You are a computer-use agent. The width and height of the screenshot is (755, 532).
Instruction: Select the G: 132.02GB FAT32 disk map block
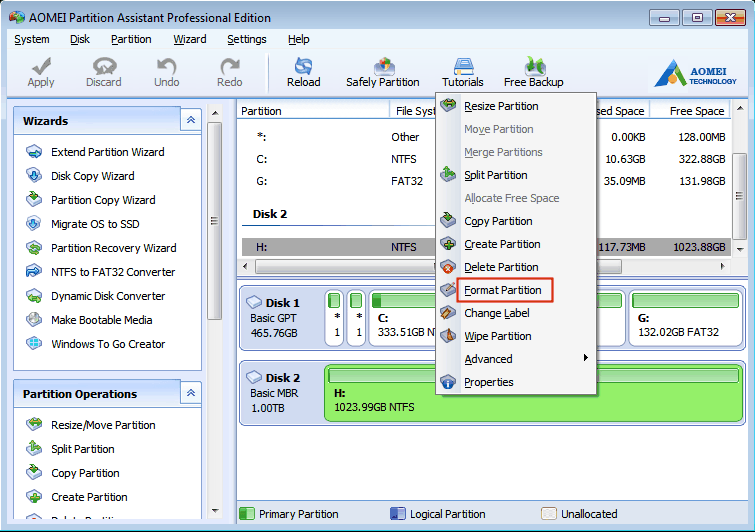686,319
